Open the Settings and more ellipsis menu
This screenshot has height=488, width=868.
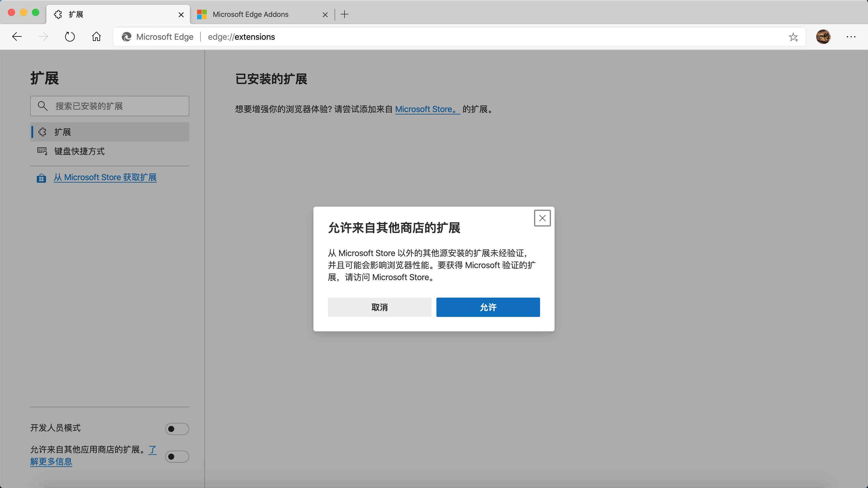(851, 37)
